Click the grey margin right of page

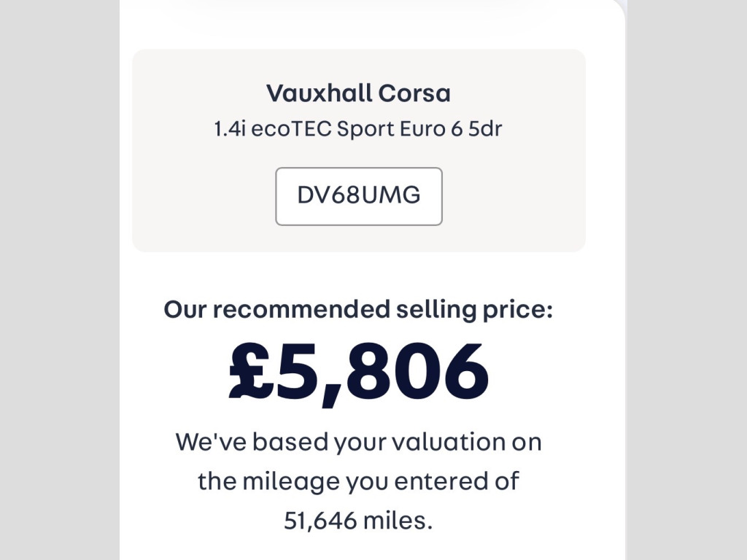pos(687,292)
